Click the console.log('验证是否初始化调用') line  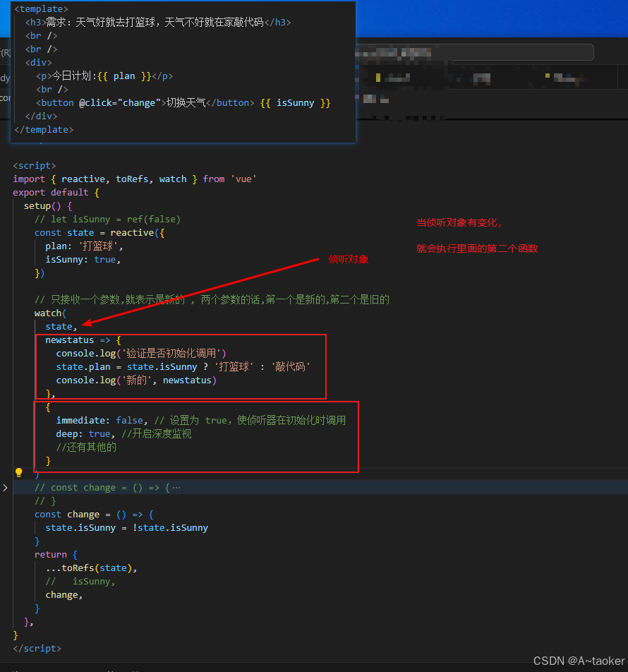(x=141, y=353)
